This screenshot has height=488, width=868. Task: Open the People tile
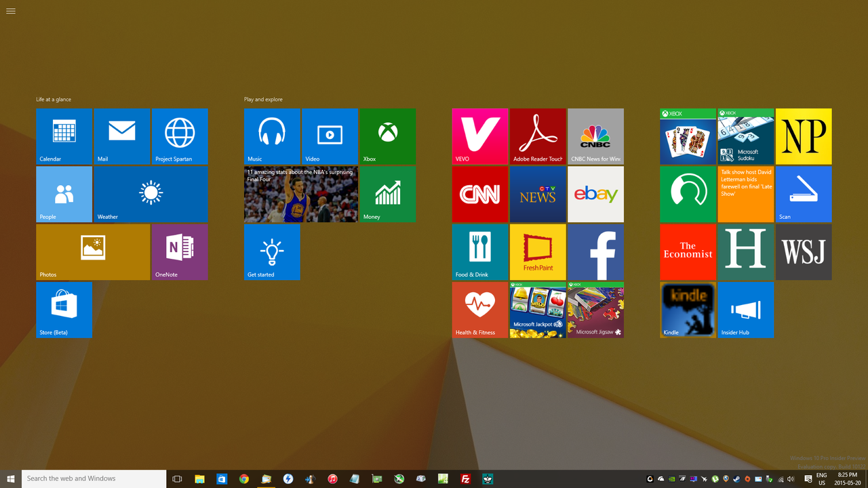tap(64, 194)
